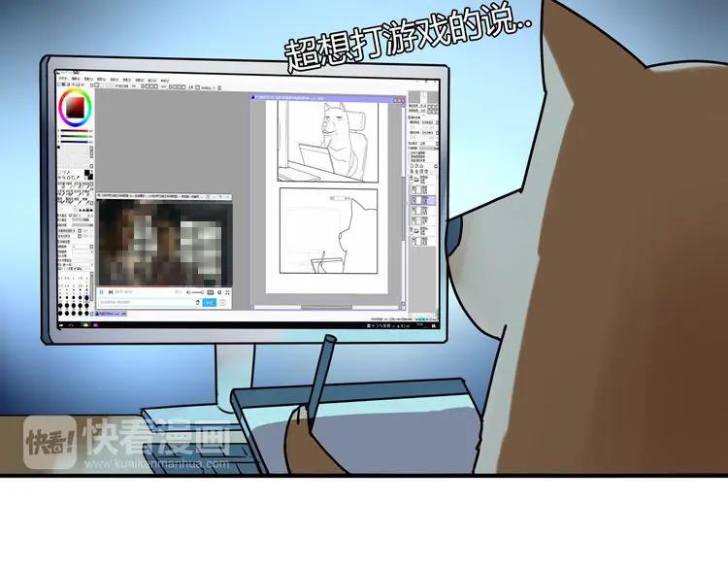The width and height of the screenshot is (728, 569).
Task: Mute the video player volume icon
Action: tap(188, 292)
